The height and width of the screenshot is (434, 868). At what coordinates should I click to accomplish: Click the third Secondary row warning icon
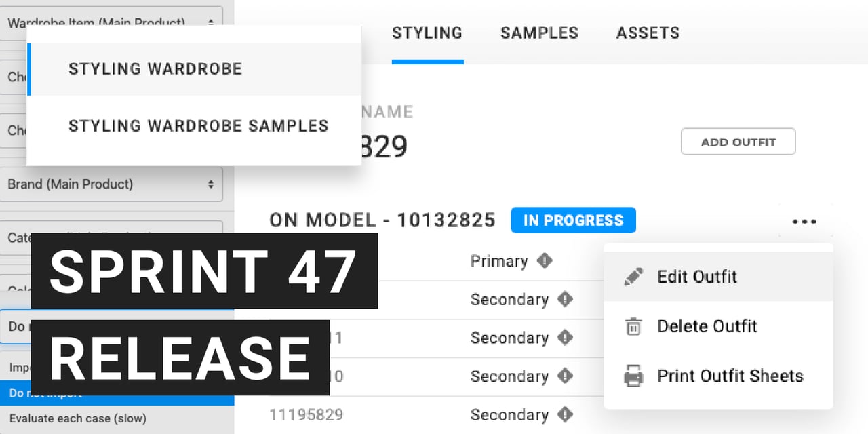click(x=565, y=376)
